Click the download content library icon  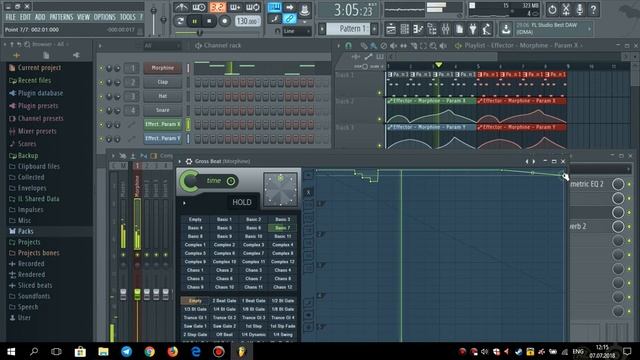coord(506,29)
